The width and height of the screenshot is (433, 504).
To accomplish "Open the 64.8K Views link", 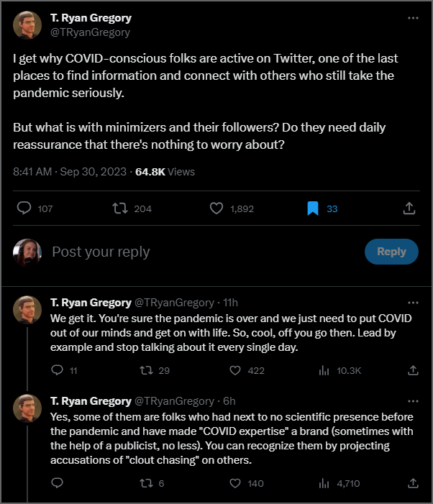I will coord(165,172).
